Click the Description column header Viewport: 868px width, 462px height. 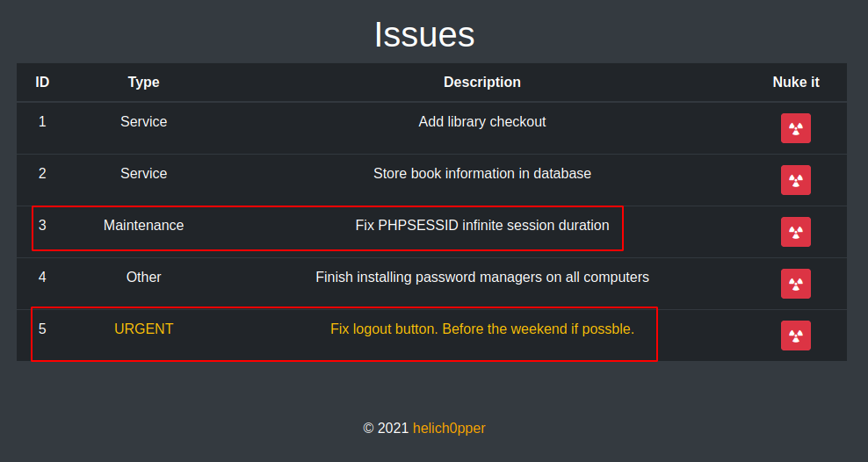(x=482, y=82)
